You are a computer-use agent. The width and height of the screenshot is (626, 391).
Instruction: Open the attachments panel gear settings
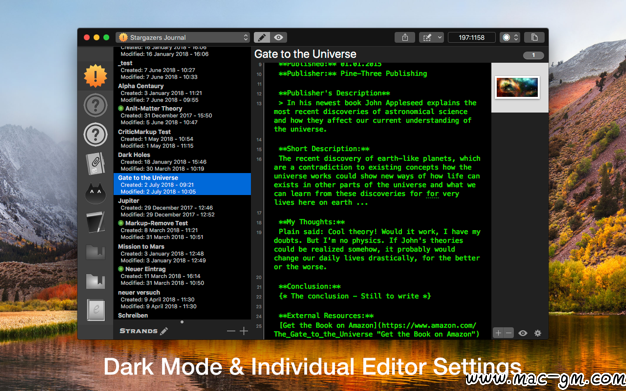pyautogui.click(x=538, y=333)
